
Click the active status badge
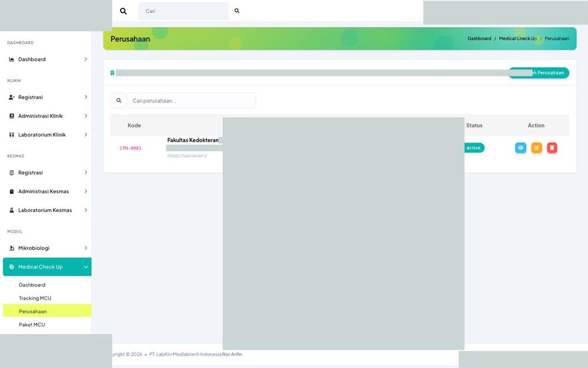click(474, 148)
